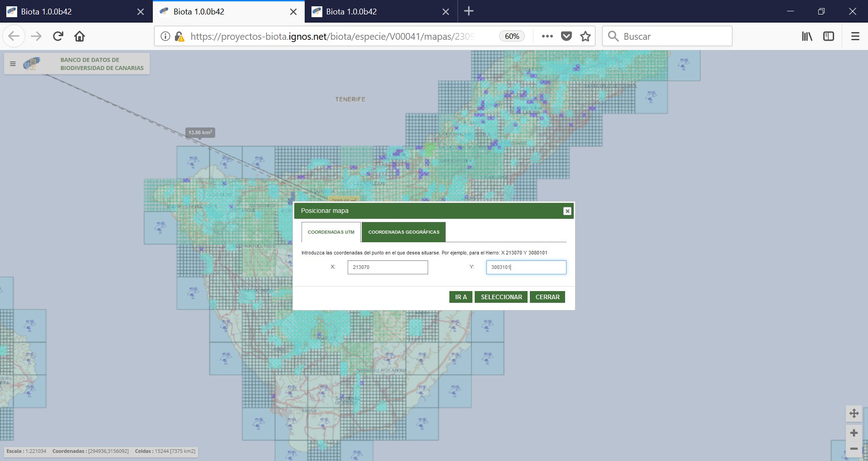
Task: Close the third Biota browser tab
Action: [x=446, y=12]
